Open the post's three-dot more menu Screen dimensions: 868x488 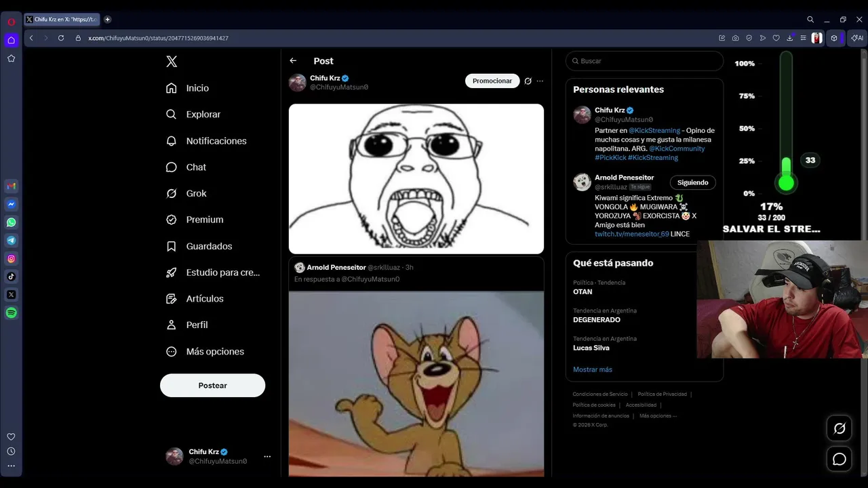click(540, 81)
